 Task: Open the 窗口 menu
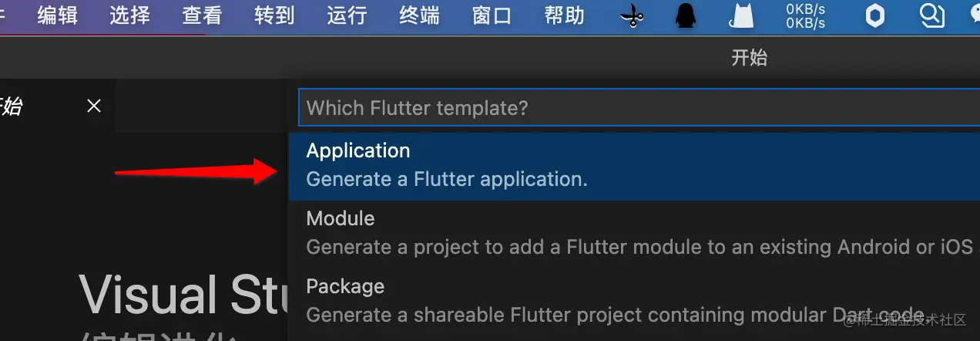[x=492, y=15]
